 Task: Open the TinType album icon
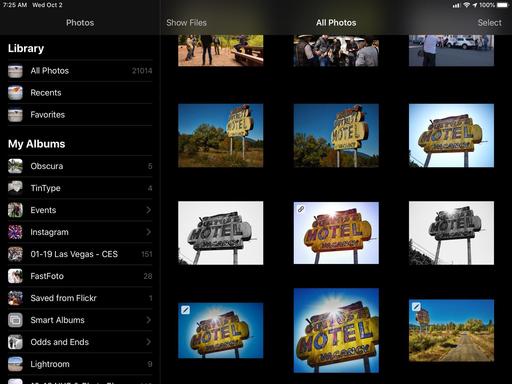[15, 188]
